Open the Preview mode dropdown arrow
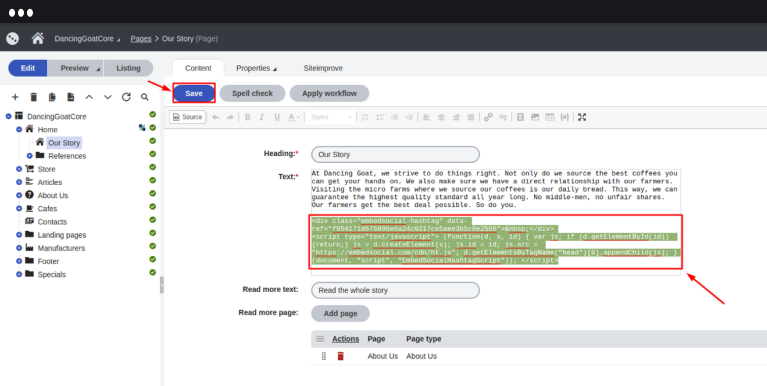767x386 pixels. pos(98,69)
